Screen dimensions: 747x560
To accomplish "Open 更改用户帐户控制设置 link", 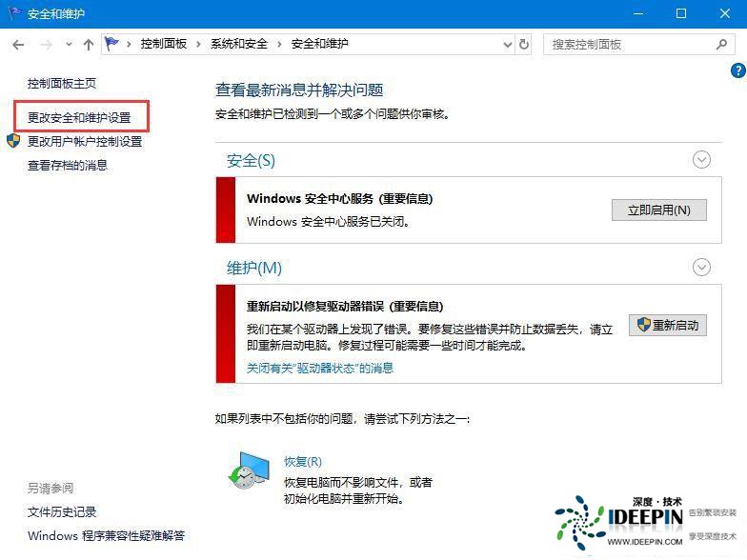I will (85, 141).
